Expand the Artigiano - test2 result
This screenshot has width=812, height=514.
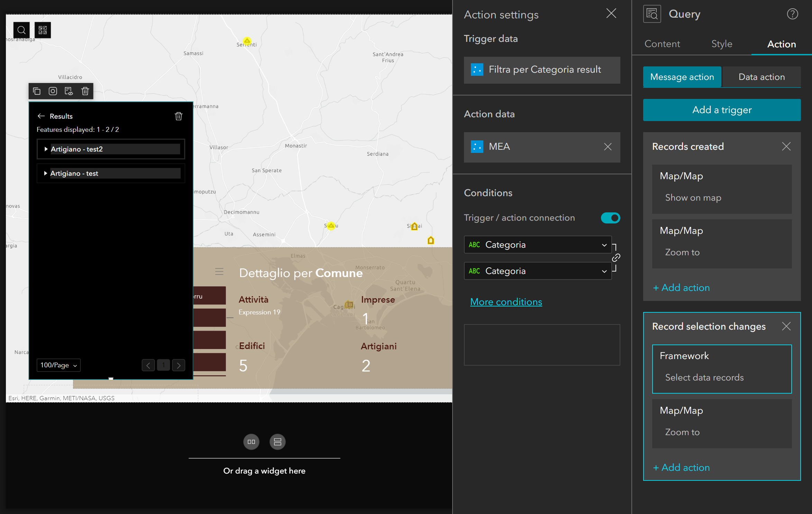pos(46,149)
